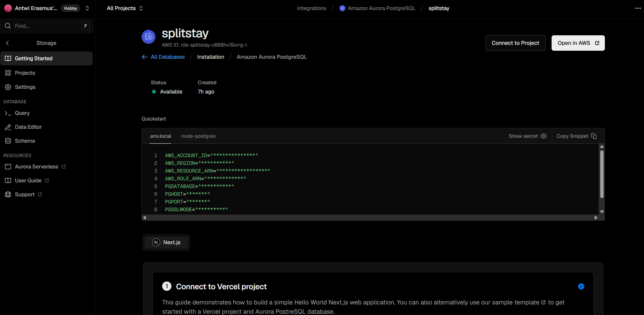Screen dimensions: 644x315
Task: Click the Copy Snippet button
Action: 577,136
